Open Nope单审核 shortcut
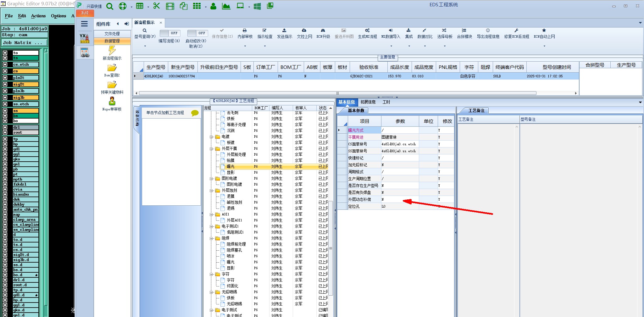Viewport: 644px width, 317px height. coord(112,104)
